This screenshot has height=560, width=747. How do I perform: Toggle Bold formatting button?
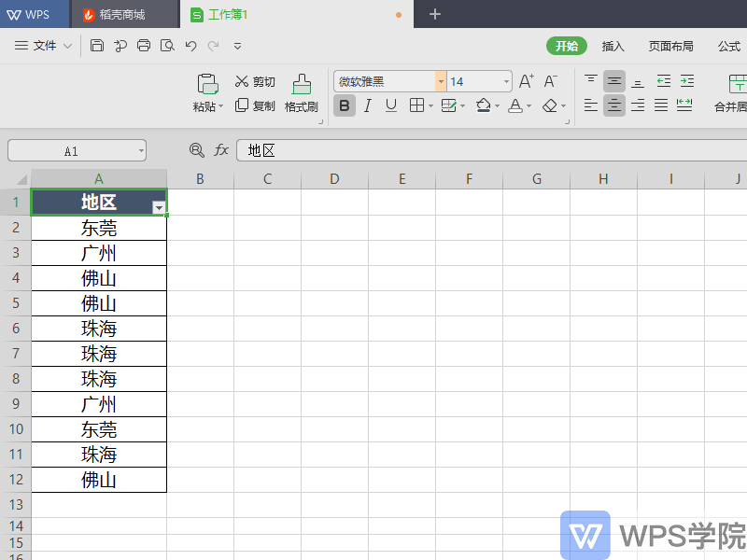(x=345, y=105)
